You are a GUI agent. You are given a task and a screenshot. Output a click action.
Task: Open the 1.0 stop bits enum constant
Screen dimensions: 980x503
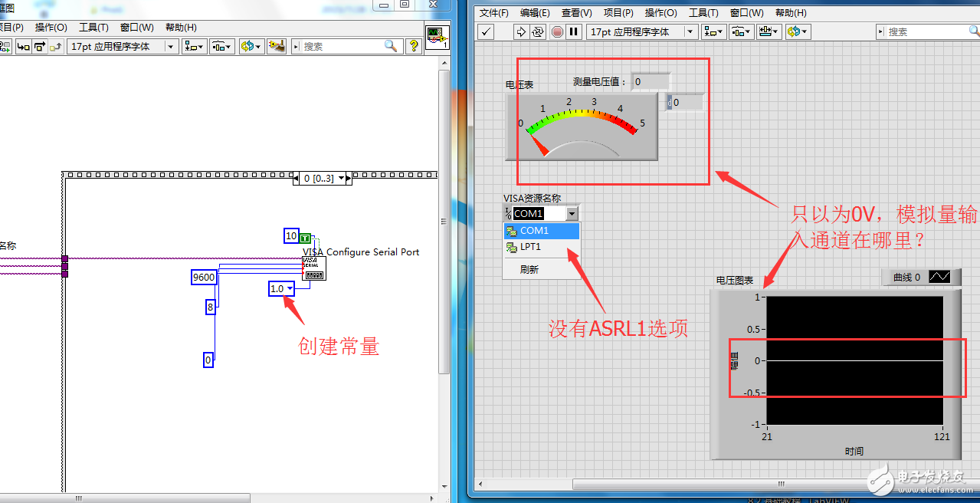click(281, 289)
